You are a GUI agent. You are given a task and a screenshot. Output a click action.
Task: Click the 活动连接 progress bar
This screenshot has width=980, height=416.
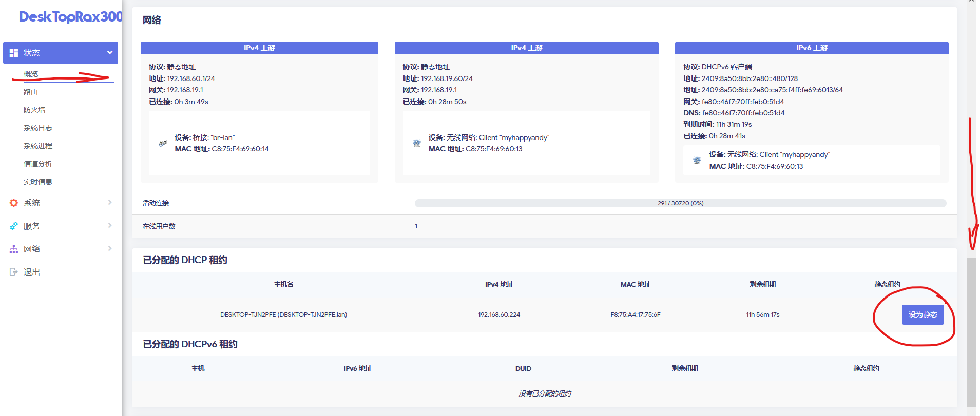[x=680, y=203]
